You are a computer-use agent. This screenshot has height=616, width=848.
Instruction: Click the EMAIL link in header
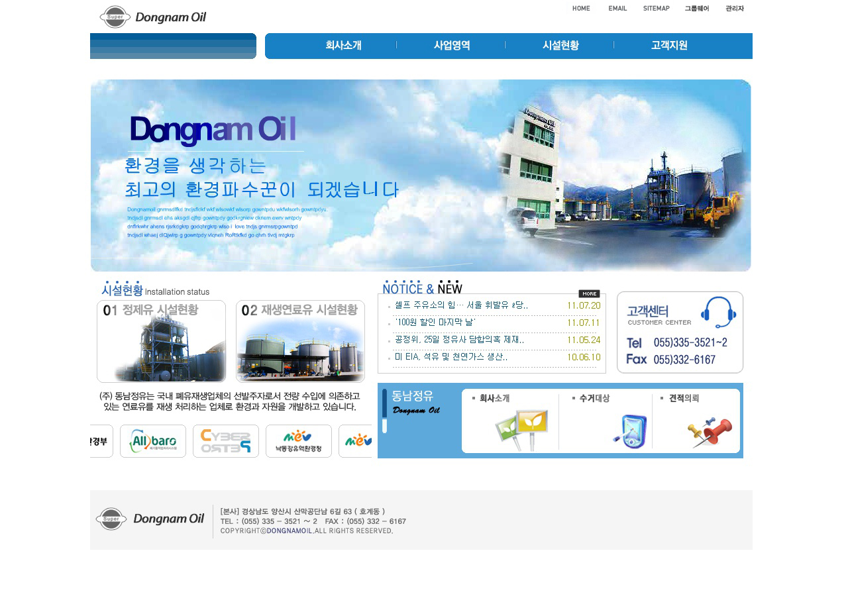[x=617, y=9]
